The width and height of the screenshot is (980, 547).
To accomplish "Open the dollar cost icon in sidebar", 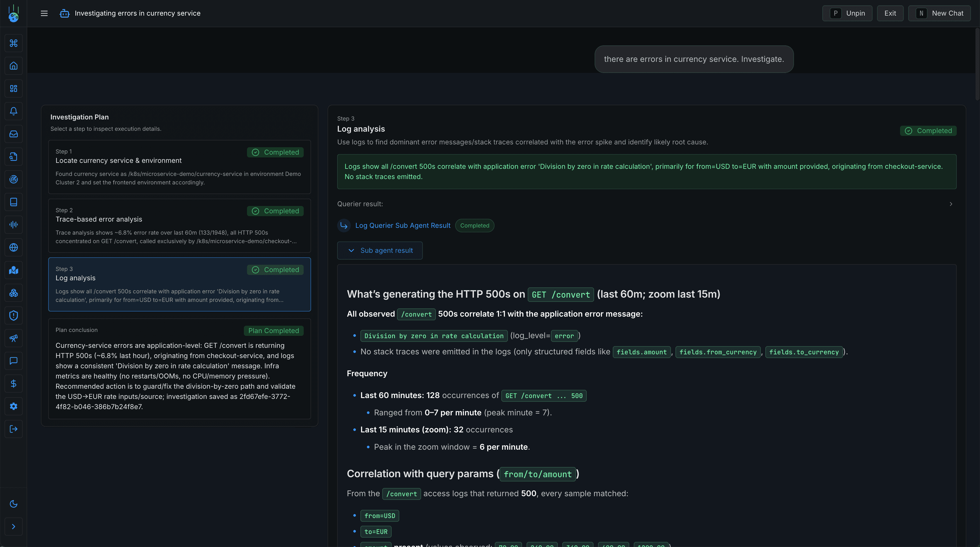I will point(14,383).
